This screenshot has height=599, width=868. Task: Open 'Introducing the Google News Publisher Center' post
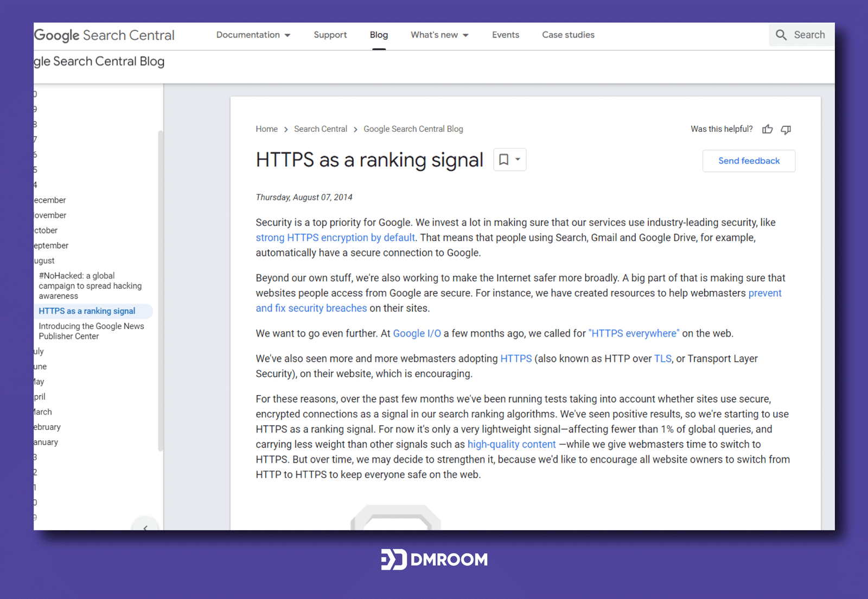coord(91,331)
